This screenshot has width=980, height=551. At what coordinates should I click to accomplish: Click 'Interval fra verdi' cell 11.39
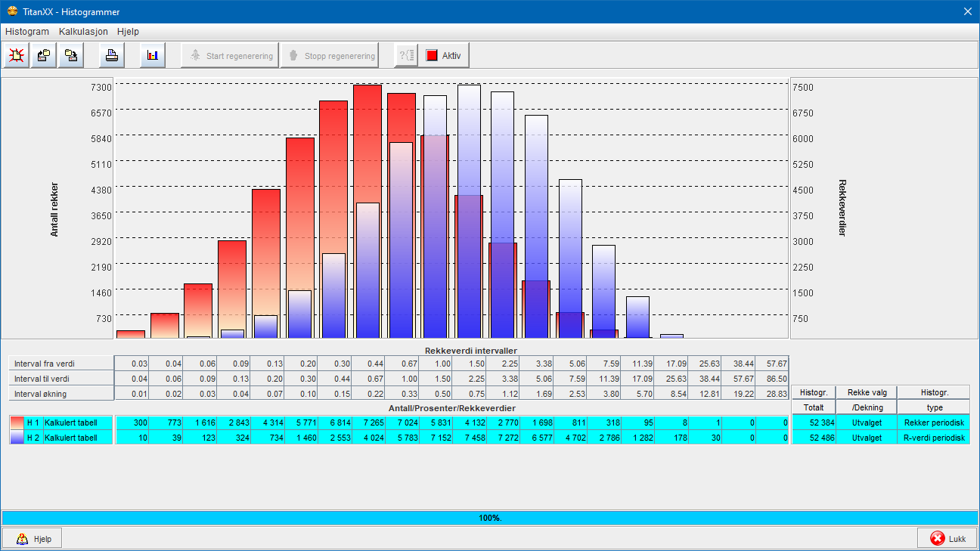coord(639,364)
